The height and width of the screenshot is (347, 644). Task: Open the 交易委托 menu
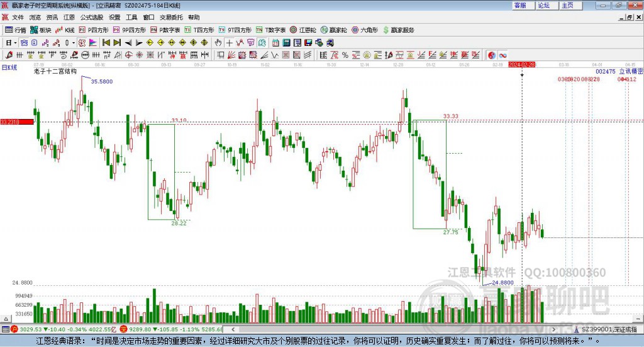[171, 17]
